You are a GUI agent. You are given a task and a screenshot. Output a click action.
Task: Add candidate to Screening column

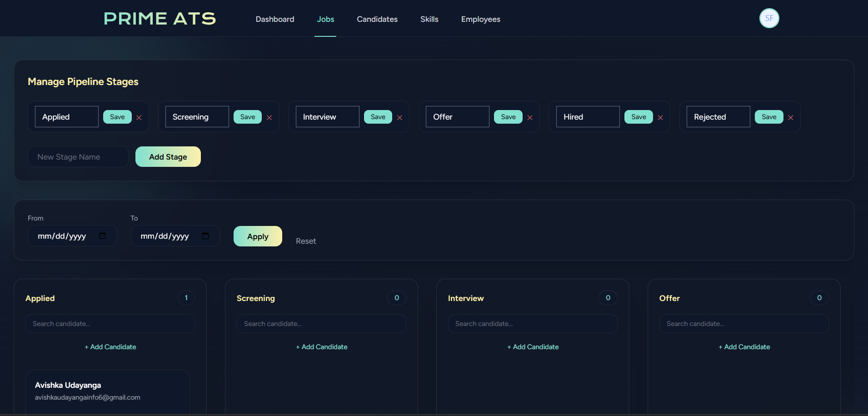click(321, 347)
